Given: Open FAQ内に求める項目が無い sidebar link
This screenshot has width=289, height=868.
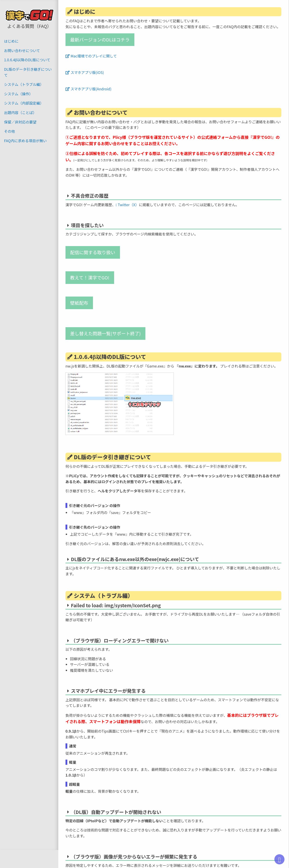Looking at the screenshot, I should [25, 141].
